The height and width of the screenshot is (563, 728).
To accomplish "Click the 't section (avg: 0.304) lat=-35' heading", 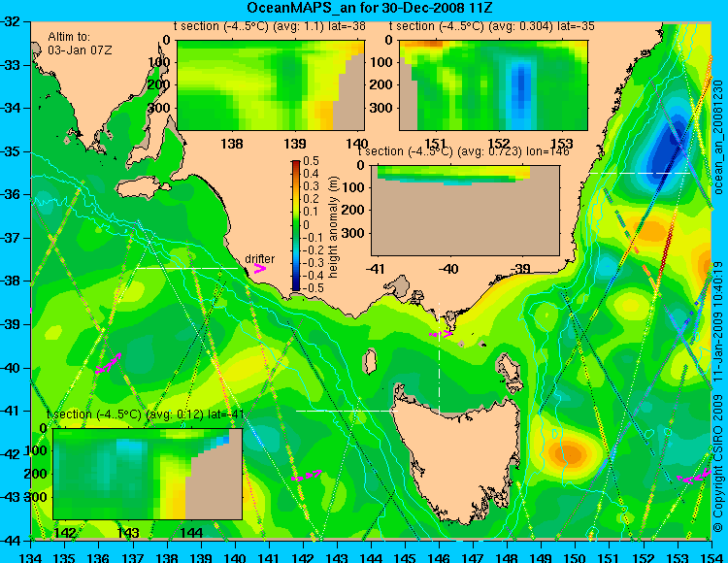I will [x=492, y=26].
